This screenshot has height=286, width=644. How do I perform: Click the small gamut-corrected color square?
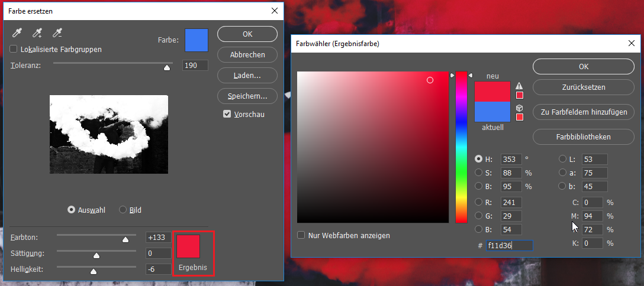click(x=520, y=95)
